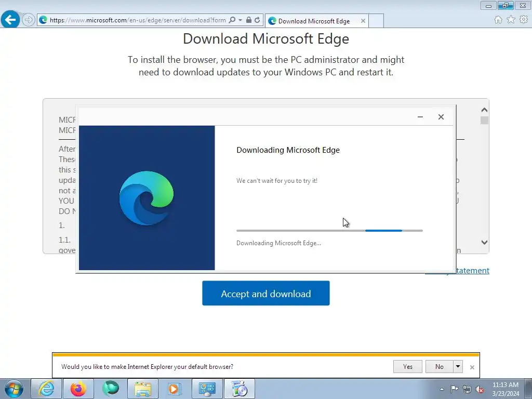Open the clock showing 11:13 AM
Screen dimensions: 532x399
point(505,389)
